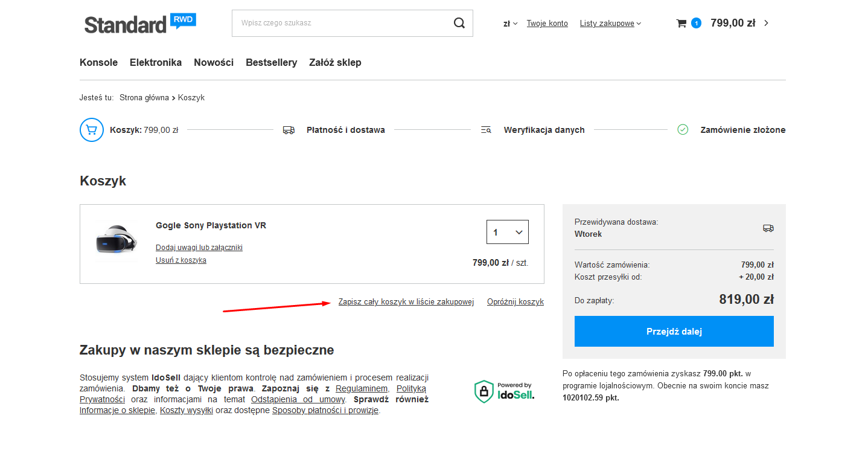The height and width of the screenshot is (453, 868).
Task: Open the Konsole menu
Action: [99, 63]
